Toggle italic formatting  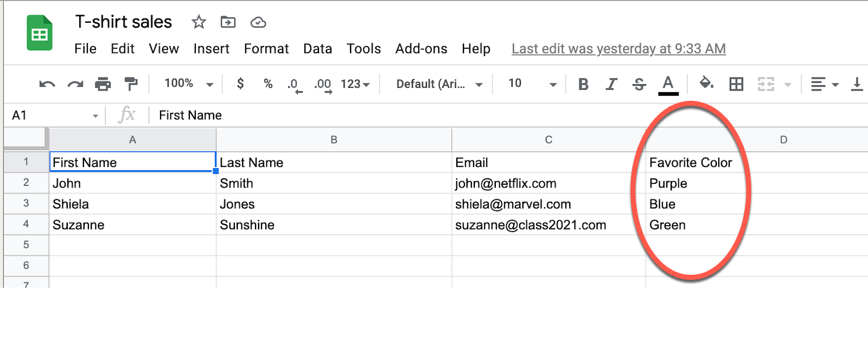pos(611,84)
